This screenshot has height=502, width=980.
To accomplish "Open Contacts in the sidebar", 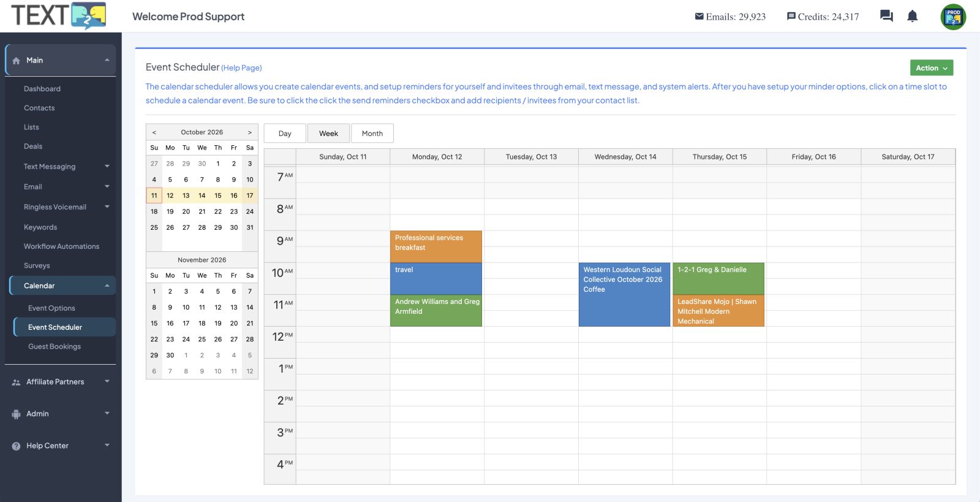I will (39, 108).
